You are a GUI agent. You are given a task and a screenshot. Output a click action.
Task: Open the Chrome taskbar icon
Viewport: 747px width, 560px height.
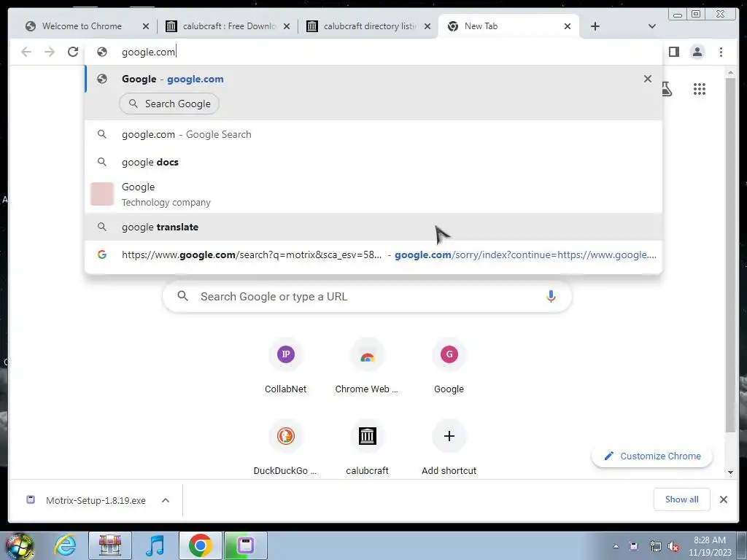(x=200, y=545)
